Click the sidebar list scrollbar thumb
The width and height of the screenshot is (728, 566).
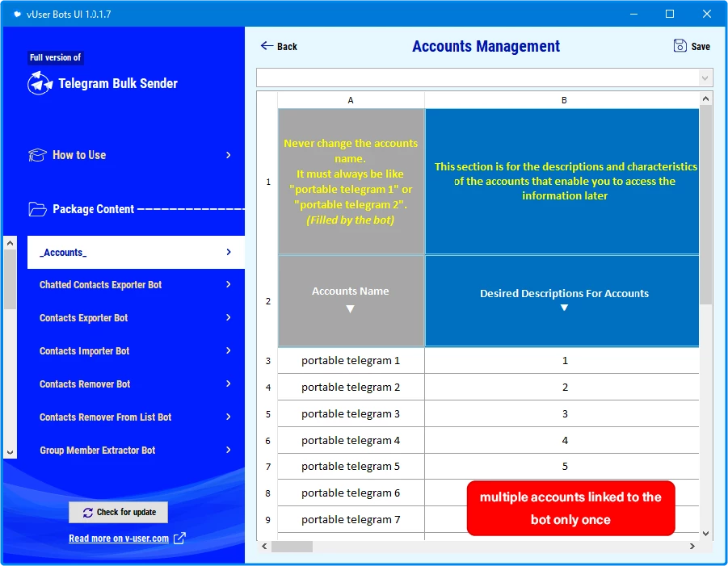[x=11, y=279]
